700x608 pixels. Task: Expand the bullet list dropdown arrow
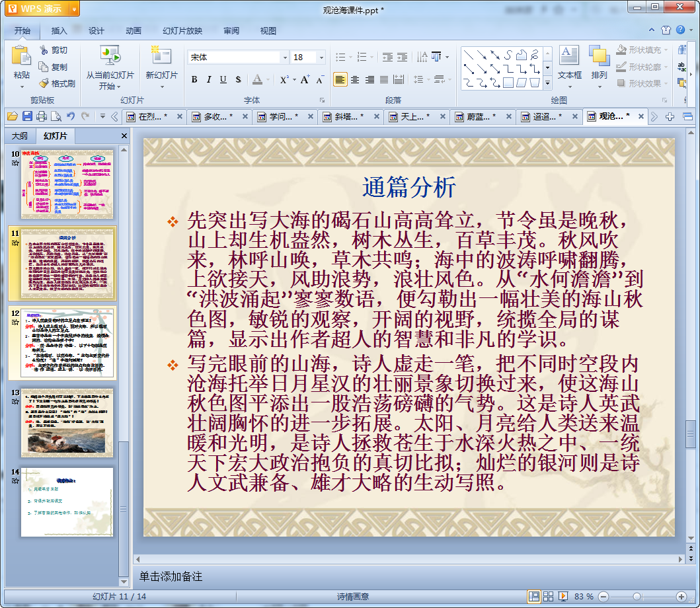(x=350, y=57)
